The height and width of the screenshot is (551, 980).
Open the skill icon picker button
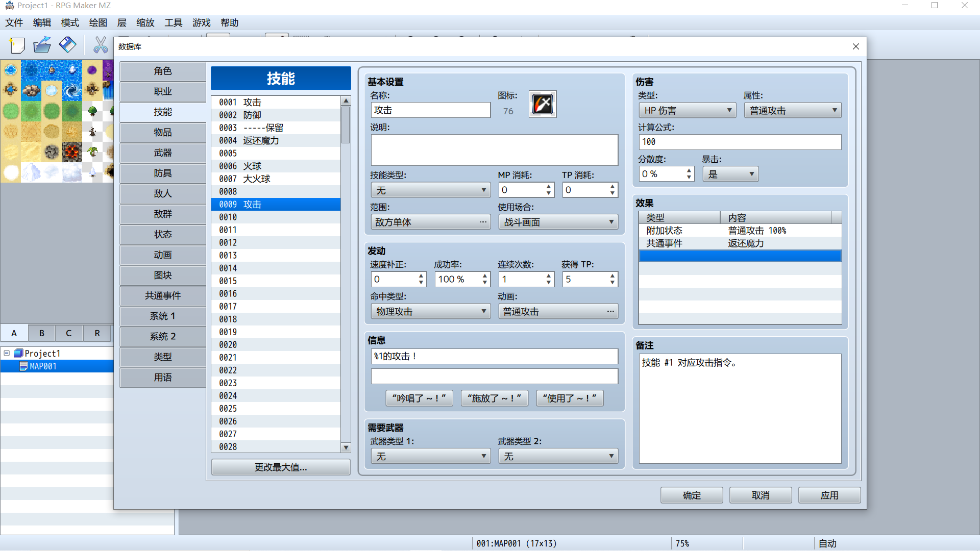(x=542, y=104)
